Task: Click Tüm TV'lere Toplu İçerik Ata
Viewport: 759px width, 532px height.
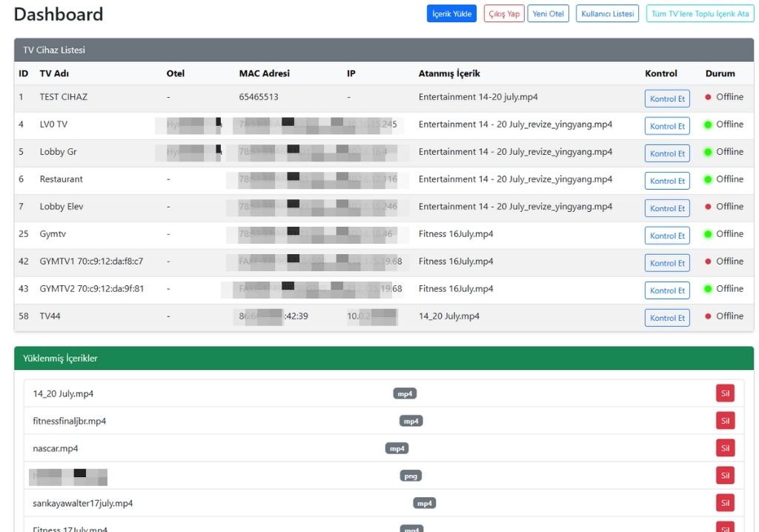Action: (699, 13)
